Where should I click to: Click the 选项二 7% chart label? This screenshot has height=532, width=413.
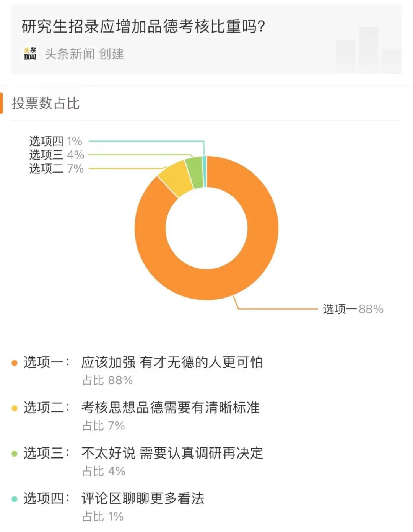(57, 168)
